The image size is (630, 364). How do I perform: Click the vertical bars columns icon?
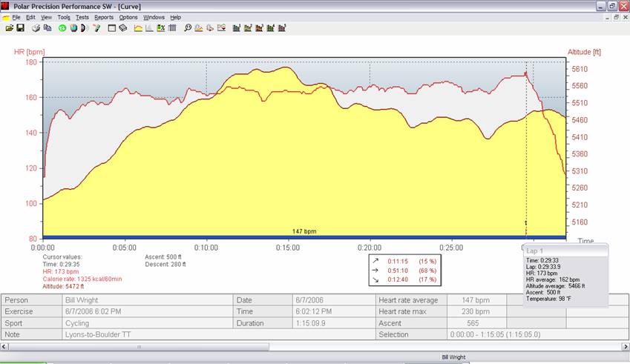pyautogui.click(x=172, y=28)
